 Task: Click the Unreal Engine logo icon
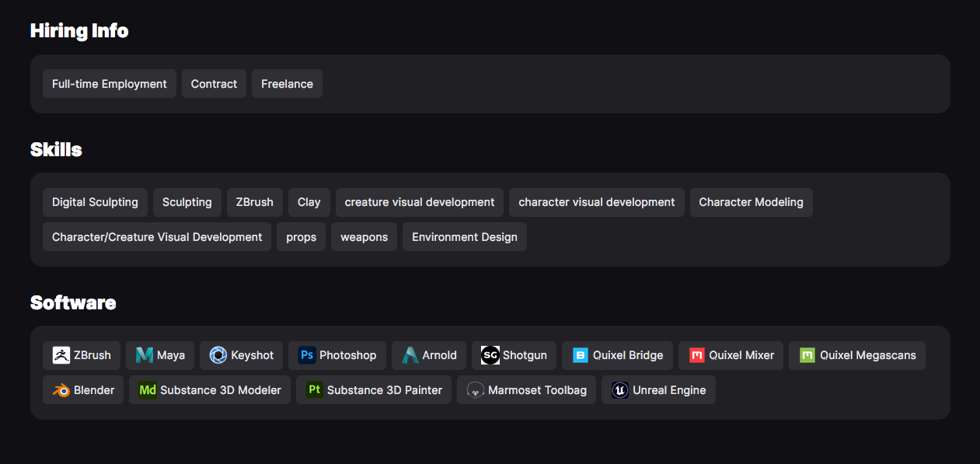620,390
